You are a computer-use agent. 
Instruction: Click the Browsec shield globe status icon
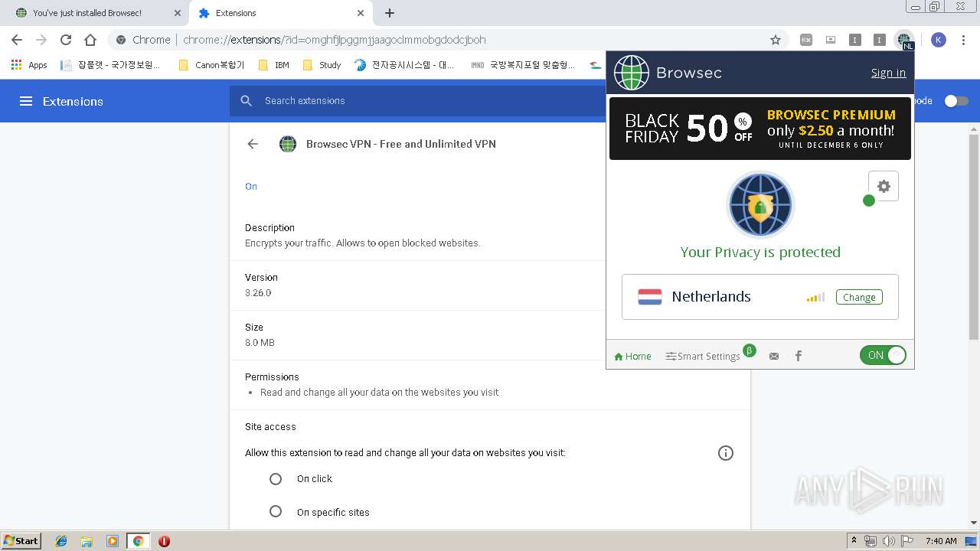760,205
